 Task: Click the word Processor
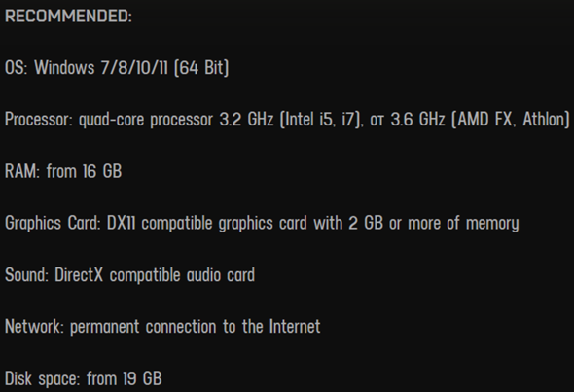[39, 120]
